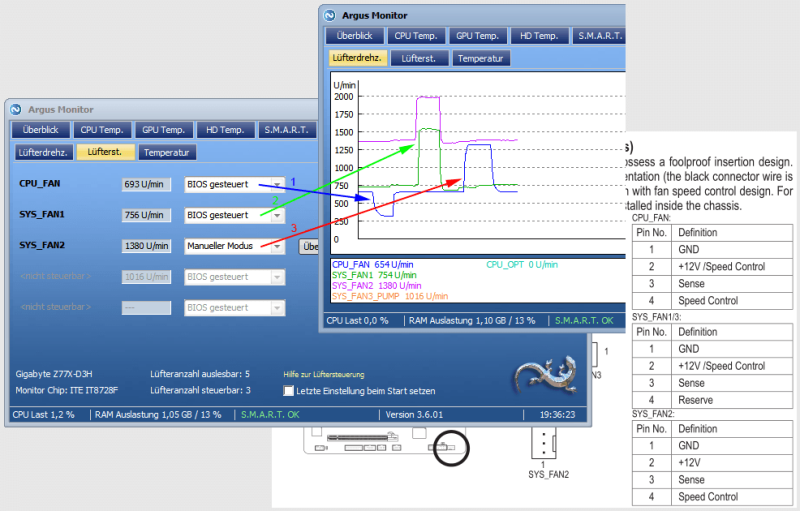
Task: Click 'RAM Auslastung 1,05 GB / 13 %' status entry
Action: (x=158, y=415)
